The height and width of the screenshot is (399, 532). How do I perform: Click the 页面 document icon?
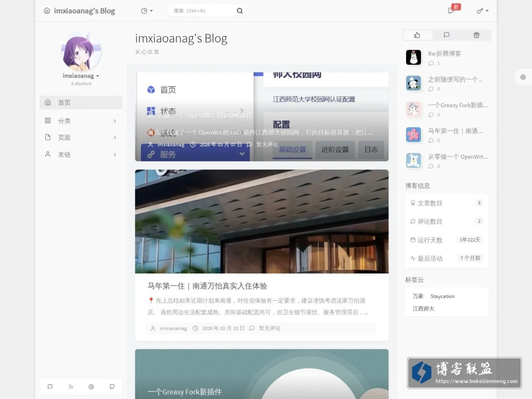pos(48,137)
